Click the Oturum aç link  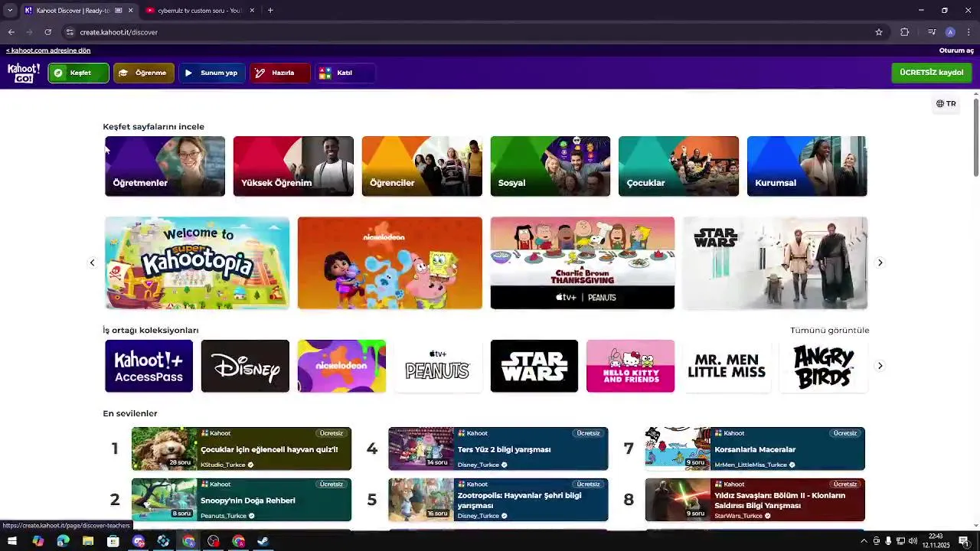(x=956, y=51)
